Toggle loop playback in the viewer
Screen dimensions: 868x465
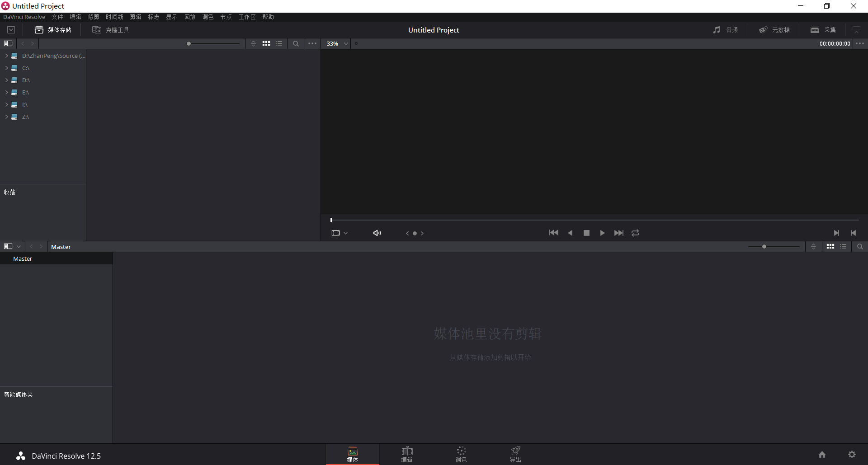(x=635, y=233)
